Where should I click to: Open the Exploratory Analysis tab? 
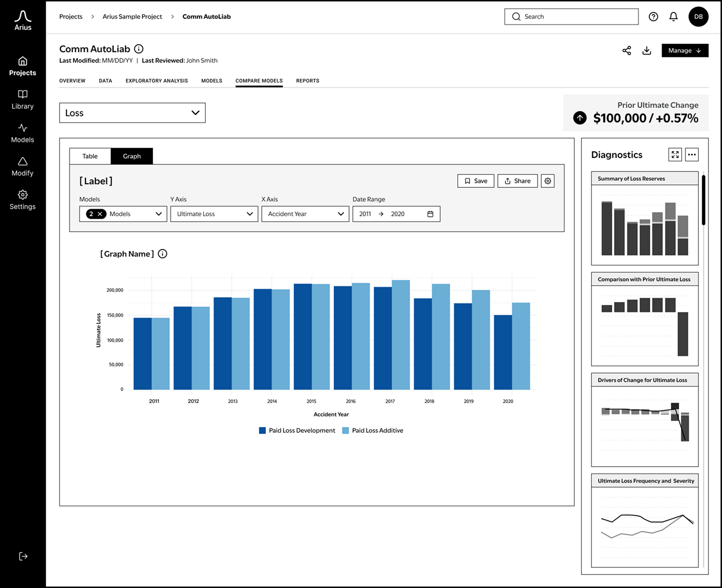(x=157, y=81)
